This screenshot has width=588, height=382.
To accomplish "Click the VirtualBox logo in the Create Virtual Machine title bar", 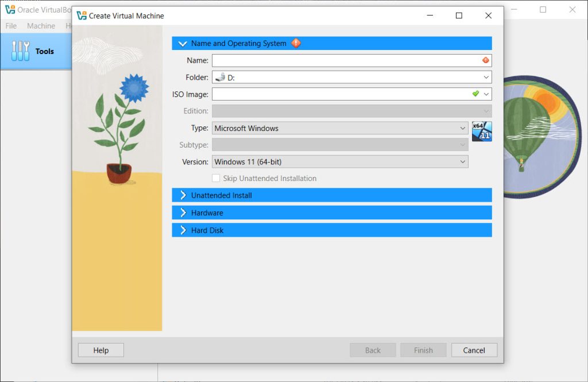I will 82,16.
